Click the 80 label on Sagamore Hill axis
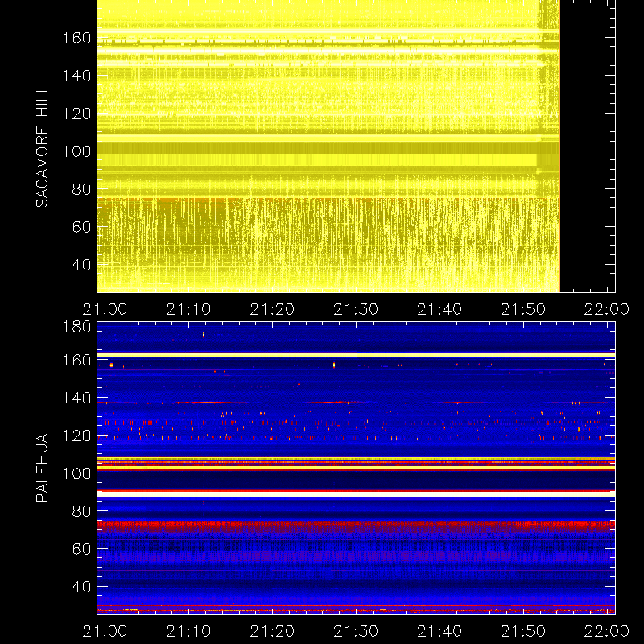The height and width of the screenshot is (644, 644). pos(81,189)
